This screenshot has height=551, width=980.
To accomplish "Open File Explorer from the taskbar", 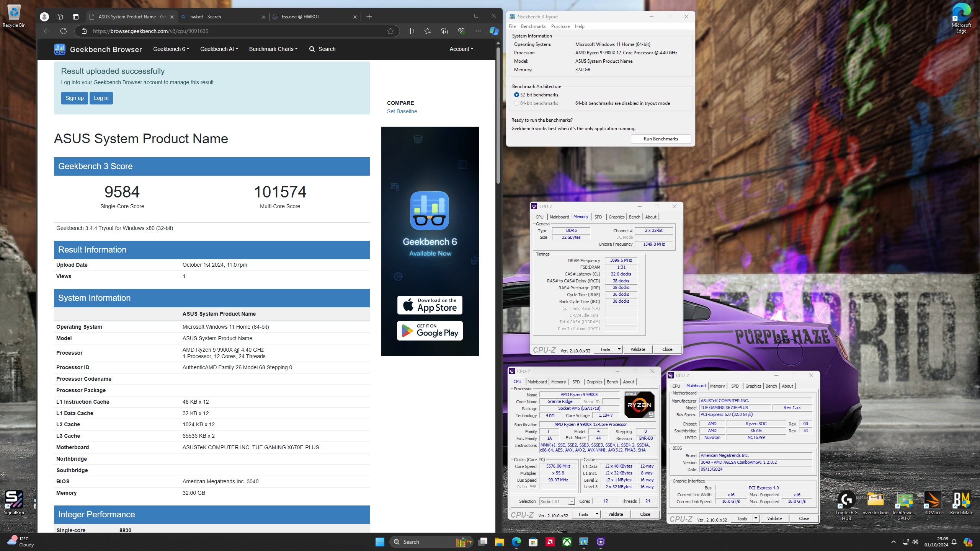I will 499,542.
